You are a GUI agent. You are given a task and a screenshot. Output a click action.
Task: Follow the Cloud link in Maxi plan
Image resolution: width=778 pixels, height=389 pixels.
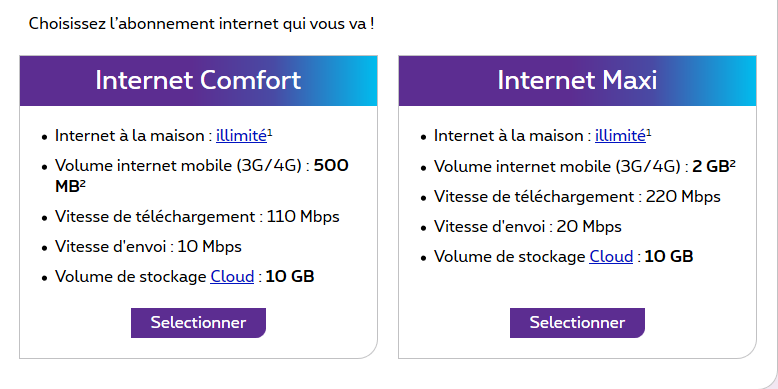click(611, 257)
